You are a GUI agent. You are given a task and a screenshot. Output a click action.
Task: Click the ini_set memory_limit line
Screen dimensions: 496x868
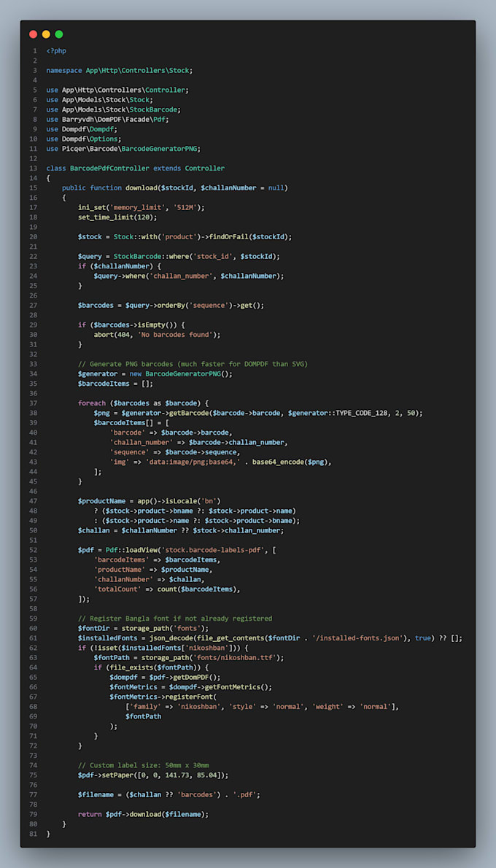tap(142, 207)
